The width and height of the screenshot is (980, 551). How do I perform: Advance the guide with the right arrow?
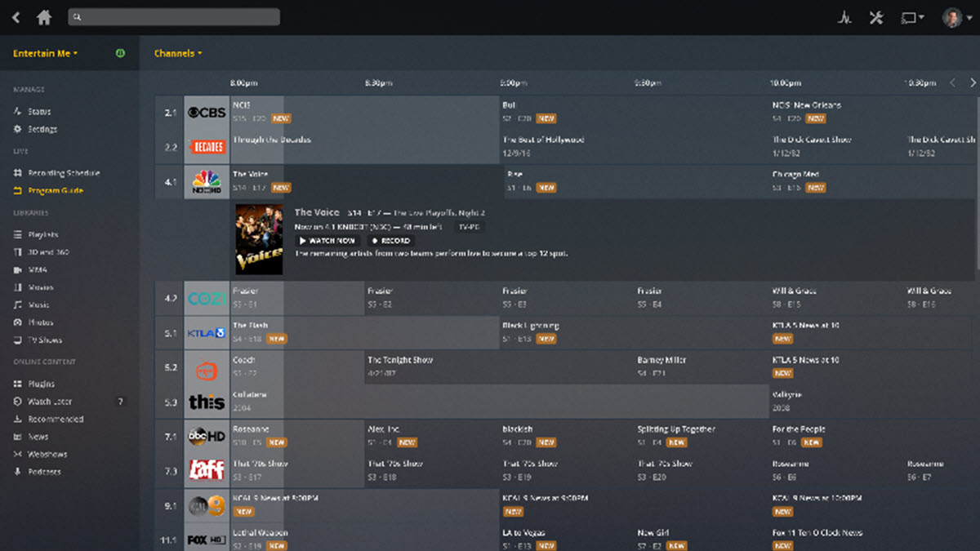[972, 82]
